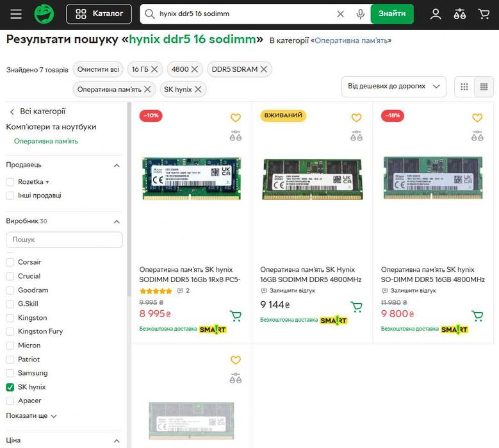The image size is (499, 448).
Task: Add 8 995₴ product to cart
Action: [x=236, y=315]
